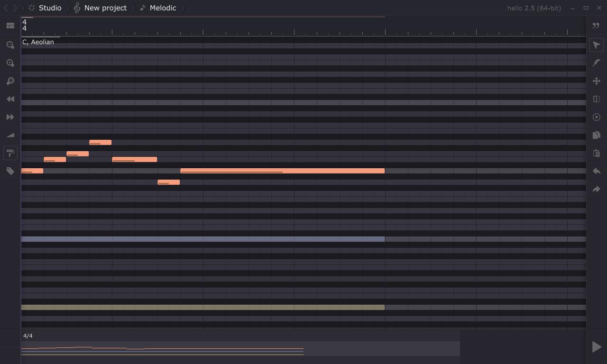Screen dimensions: 607x364
Task: Click the paste clipboard icon
Action: [597, 153]
